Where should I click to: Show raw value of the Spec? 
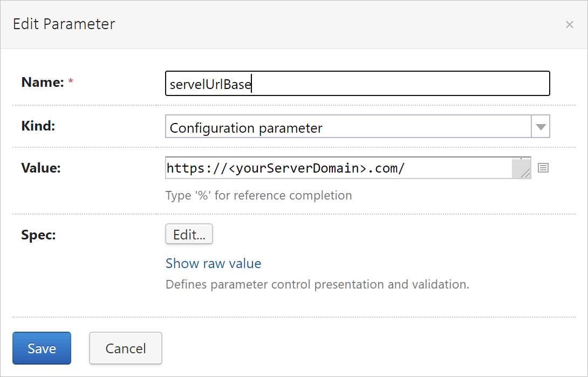click(213, 263)
